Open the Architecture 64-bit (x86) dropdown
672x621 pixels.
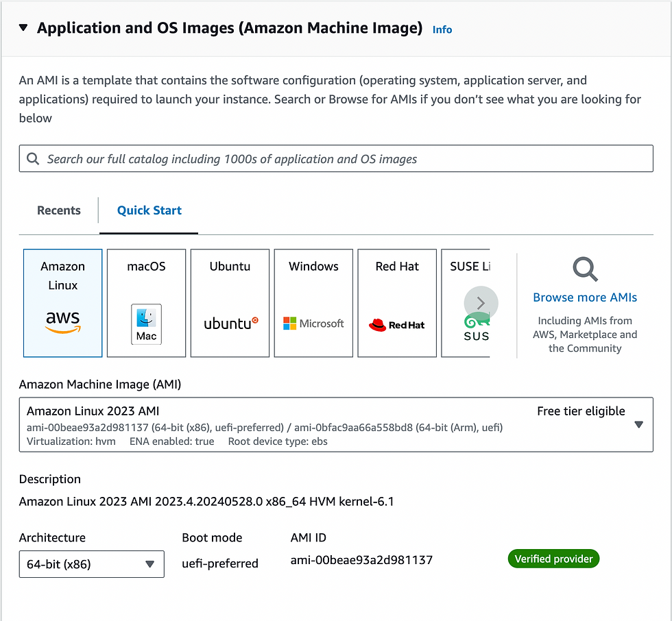click(92, 564)
